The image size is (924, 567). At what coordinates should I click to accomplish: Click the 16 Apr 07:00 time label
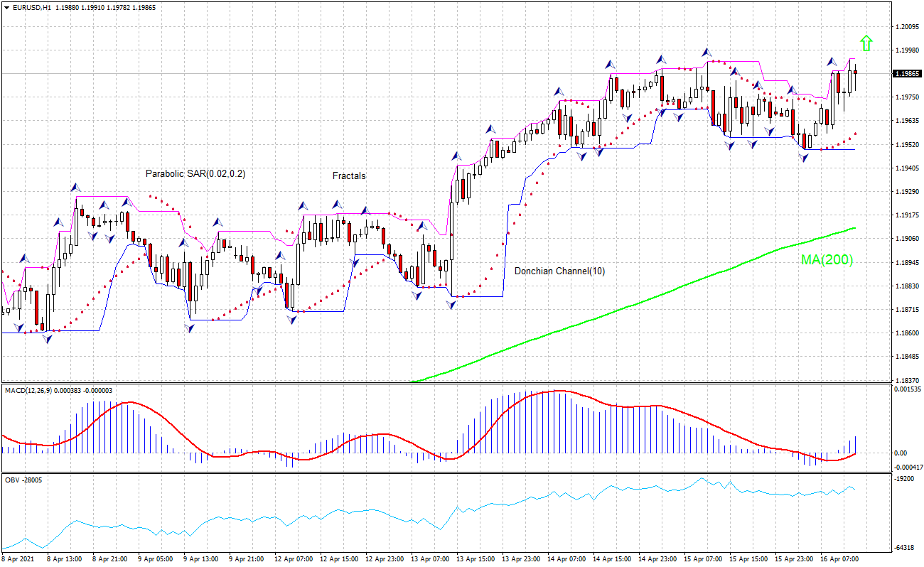pos(839,558)
